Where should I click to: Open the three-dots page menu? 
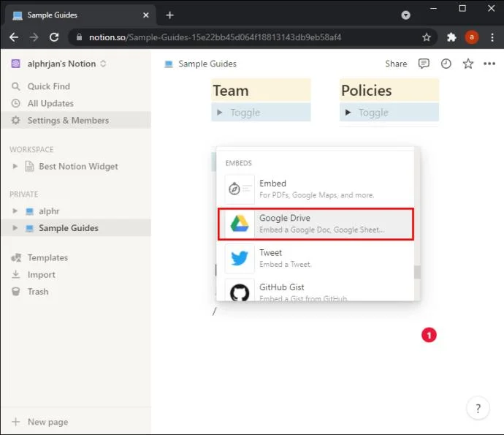point(489,64)
